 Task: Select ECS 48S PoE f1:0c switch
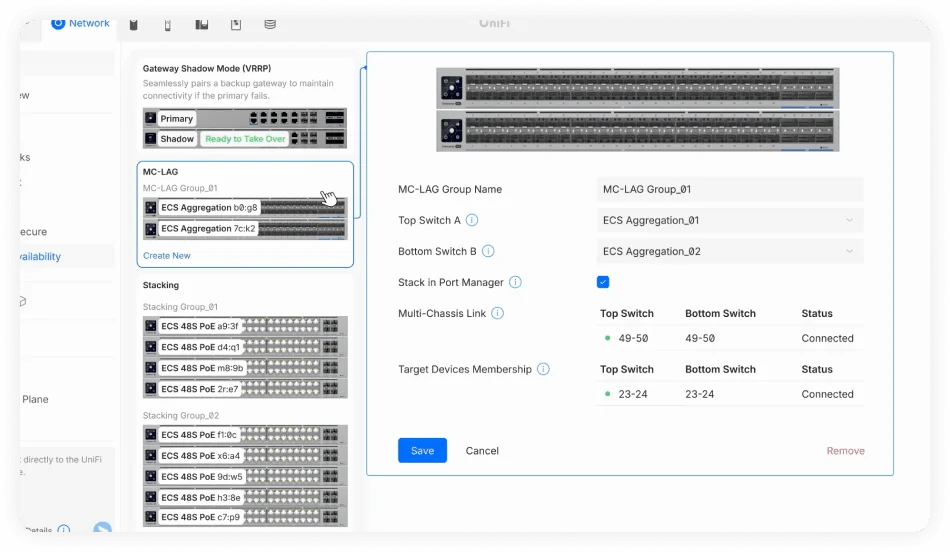point(245,434)
